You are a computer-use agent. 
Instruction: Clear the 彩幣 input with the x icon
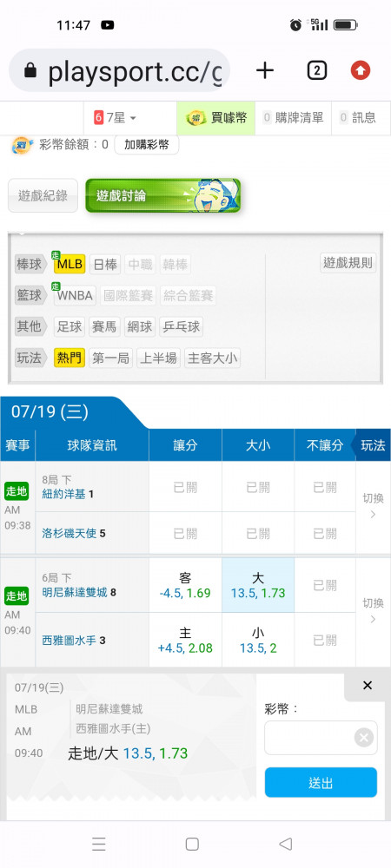point(364,737)
